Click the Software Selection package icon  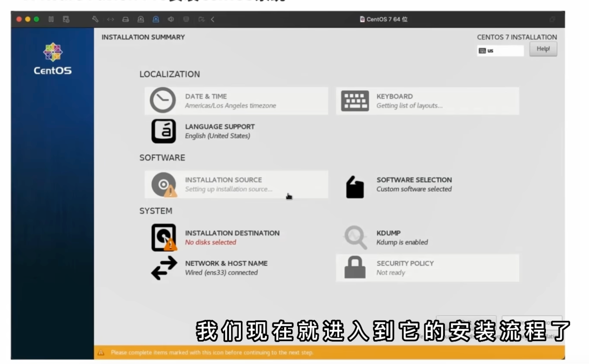355,187
